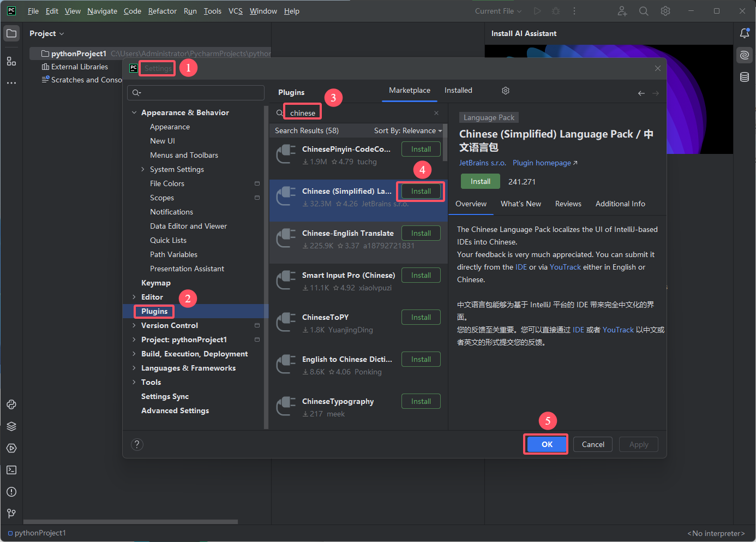Open the Project tool window folder icon

(x=11, y=33)
